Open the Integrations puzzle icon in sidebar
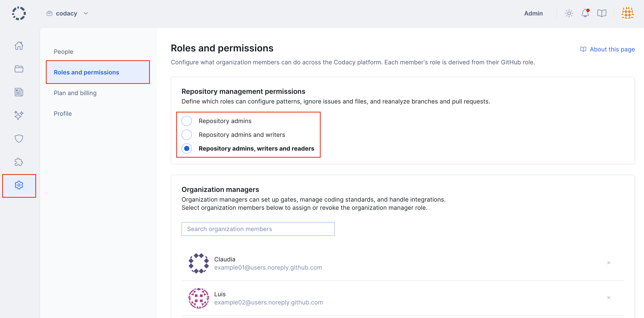Image resolution: width=644 pixels, height=318 pixels. coord(19,162)
